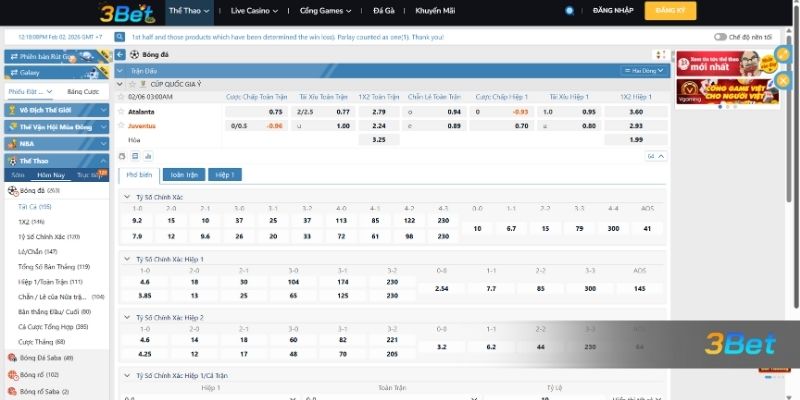This screenshot has width=800, height=400.
Task: Open the statistics bar chart icon
Action: [148, 156]
